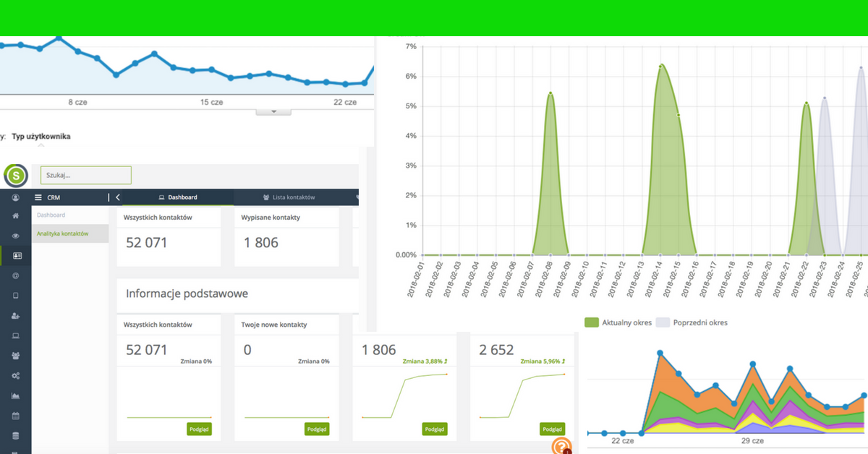
Task: Toggle the CRM hamburger menu icon
Action: [x=38, y=197]
